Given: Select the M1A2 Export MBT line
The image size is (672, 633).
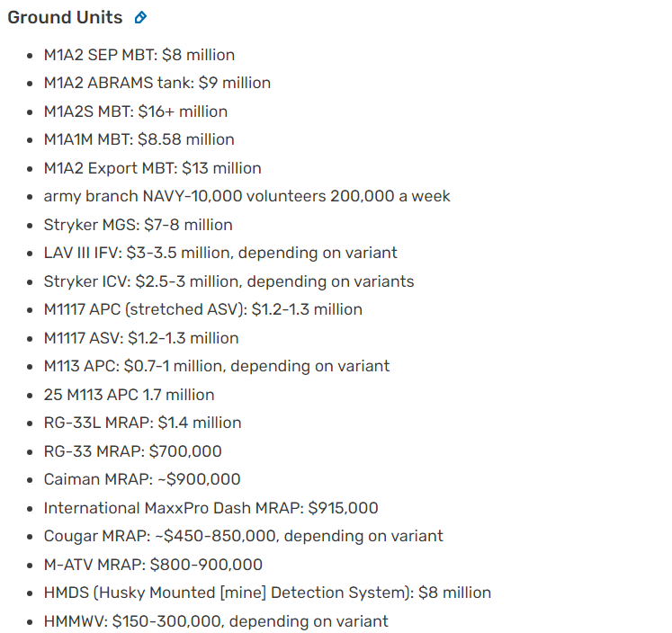Looking at the screenshot, I should tap(153, 168).
